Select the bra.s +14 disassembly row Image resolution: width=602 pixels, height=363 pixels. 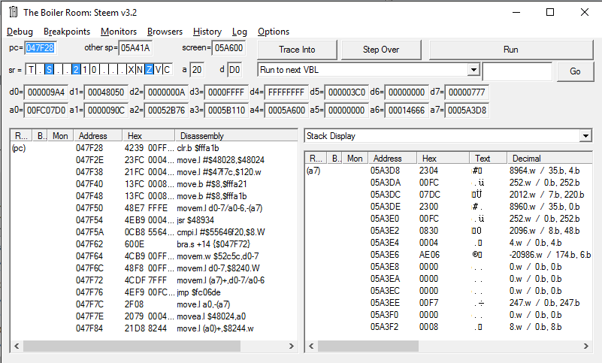coord(154,244)
